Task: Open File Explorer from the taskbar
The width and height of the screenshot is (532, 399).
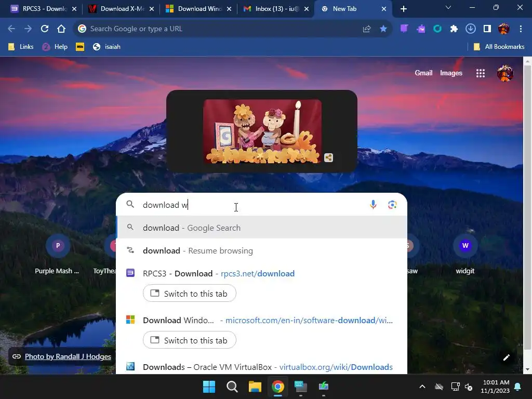Action: (255, 387)
